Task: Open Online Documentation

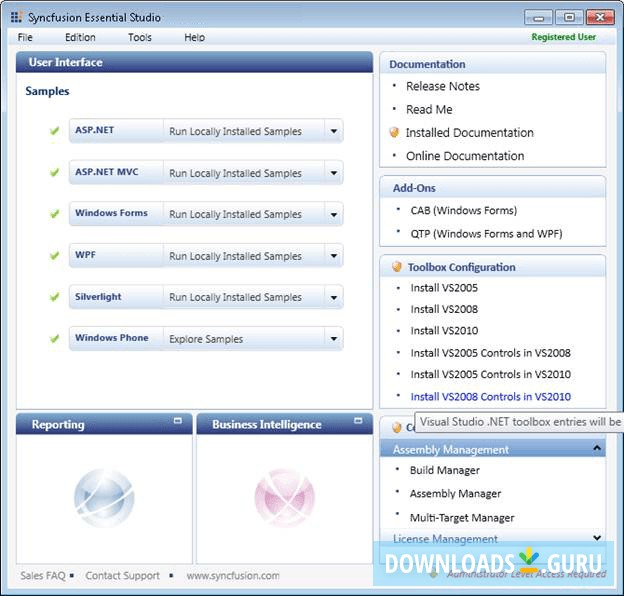Action: tap(465, 156)
